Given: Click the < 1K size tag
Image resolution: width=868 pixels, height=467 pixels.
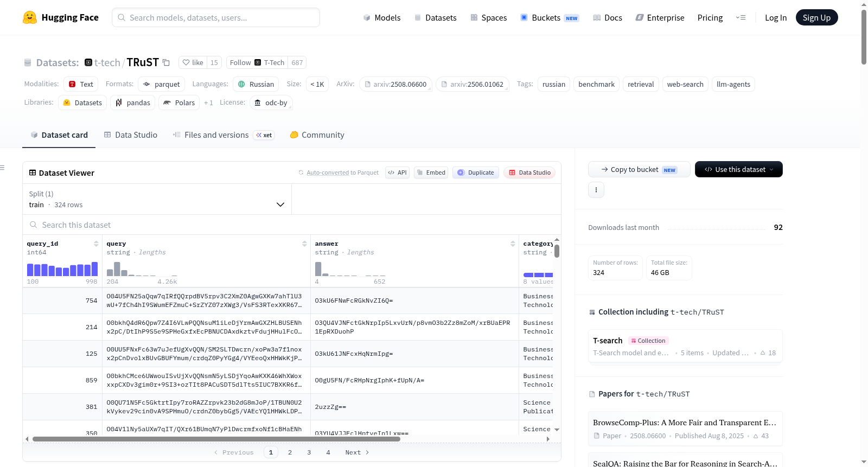Looking at the screenshot, I should (x=317, y=84).
